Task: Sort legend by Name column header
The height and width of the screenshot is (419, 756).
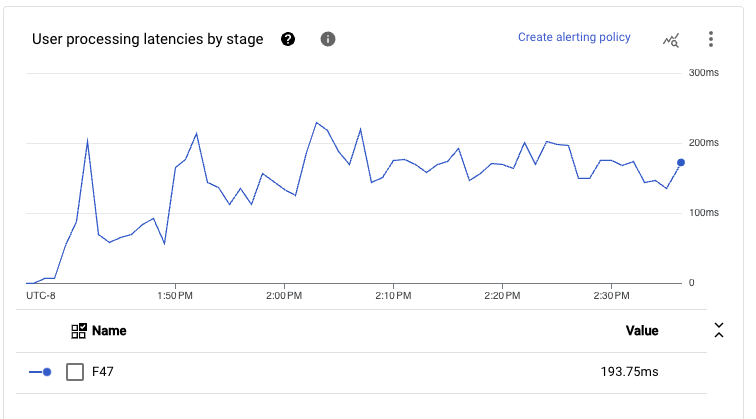Action: click(109, 331)
